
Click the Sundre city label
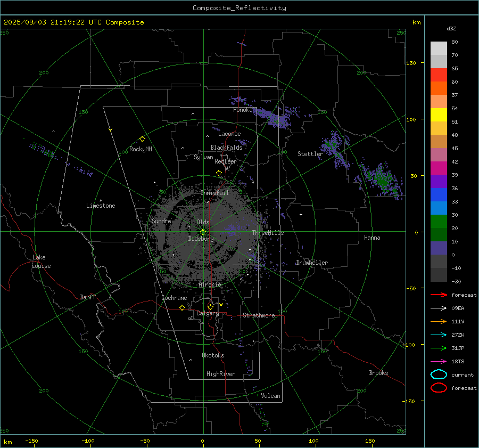pyautogui.click(x=161, y=221)
